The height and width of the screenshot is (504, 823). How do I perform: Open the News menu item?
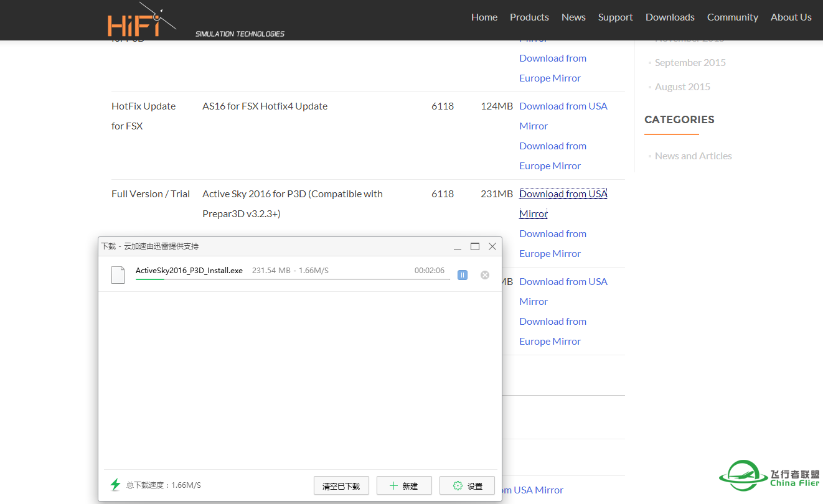[x=573, y=17]
